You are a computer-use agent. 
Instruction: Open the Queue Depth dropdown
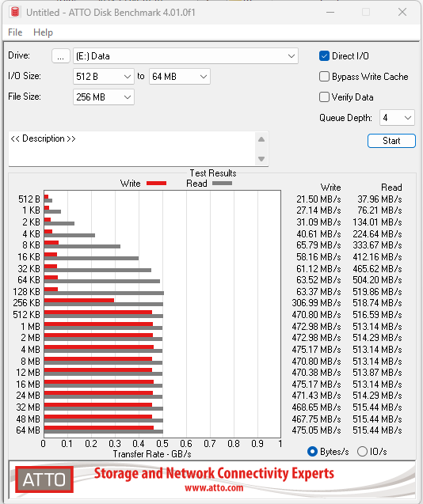397,118
